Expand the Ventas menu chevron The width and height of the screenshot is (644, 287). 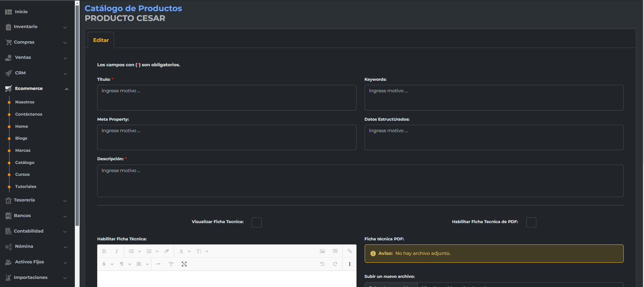pos(65,58)
